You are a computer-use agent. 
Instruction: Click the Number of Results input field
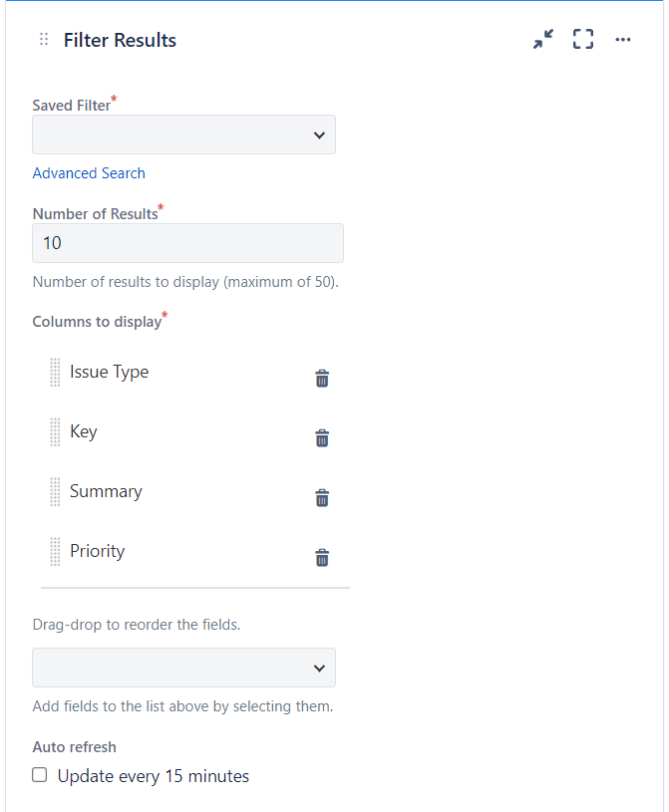[187, 243]
